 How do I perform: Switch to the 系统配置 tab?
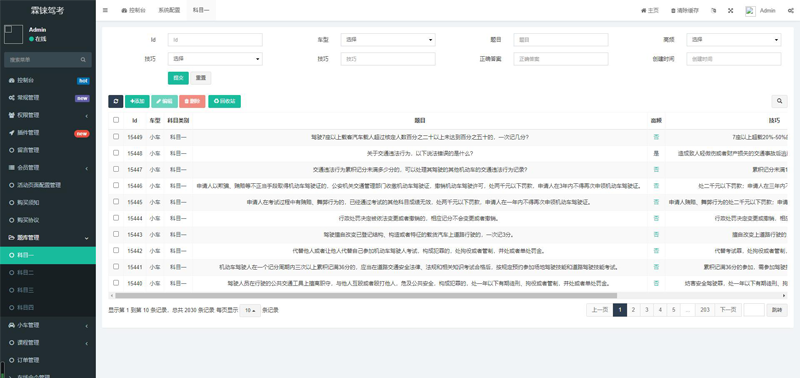click(169, 10)
